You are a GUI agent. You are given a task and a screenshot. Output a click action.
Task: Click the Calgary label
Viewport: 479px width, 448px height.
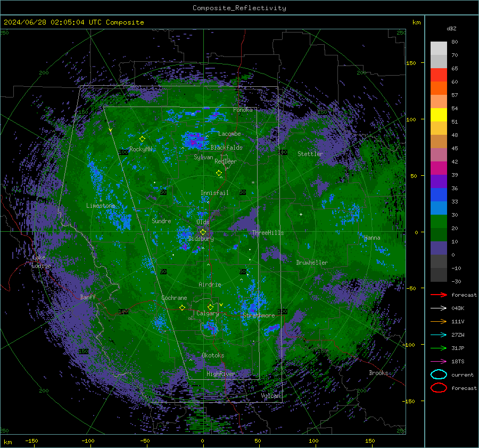[x=208, y=313]
